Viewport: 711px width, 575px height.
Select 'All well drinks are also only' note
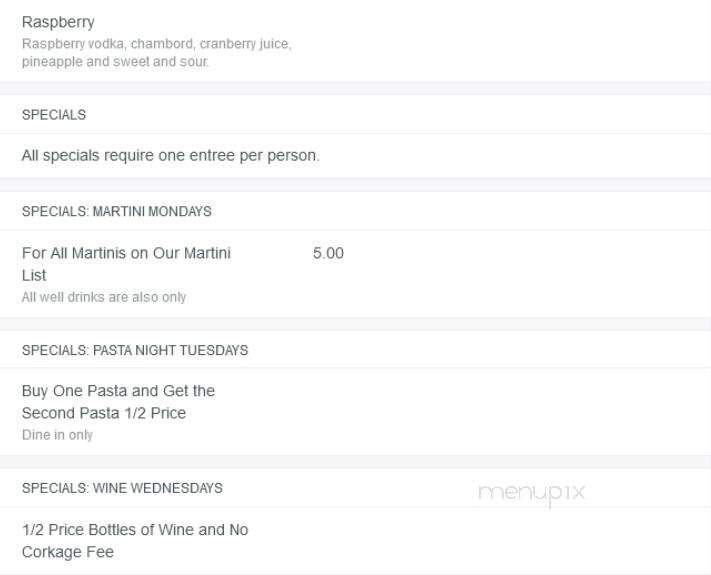click(104, 297)
